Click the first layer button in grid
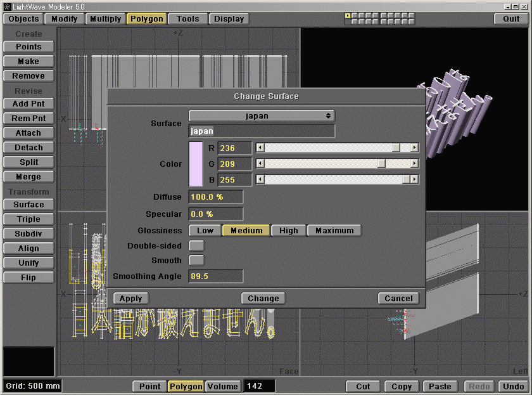Viewport: 532px width, 395px height. 348,15
